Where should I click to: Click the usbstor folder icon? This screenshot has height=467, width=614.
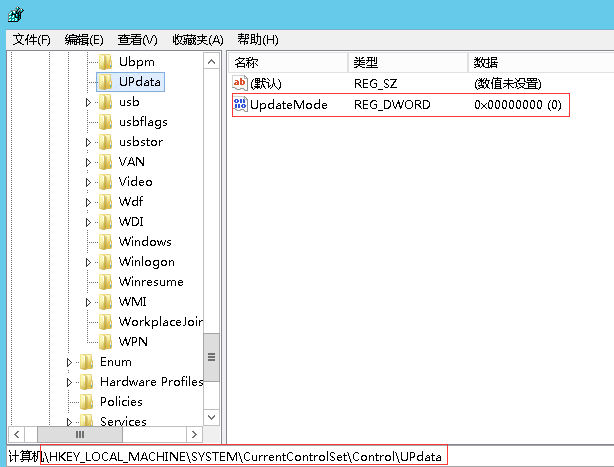click(x=106, y=142)
